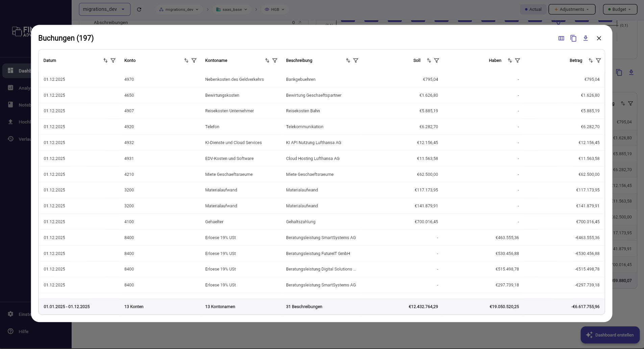Image resolution: width=644 pixels, height=349 pixels.
Task: Copy Buchungen table to clipboard
Action: coord(573,38)
